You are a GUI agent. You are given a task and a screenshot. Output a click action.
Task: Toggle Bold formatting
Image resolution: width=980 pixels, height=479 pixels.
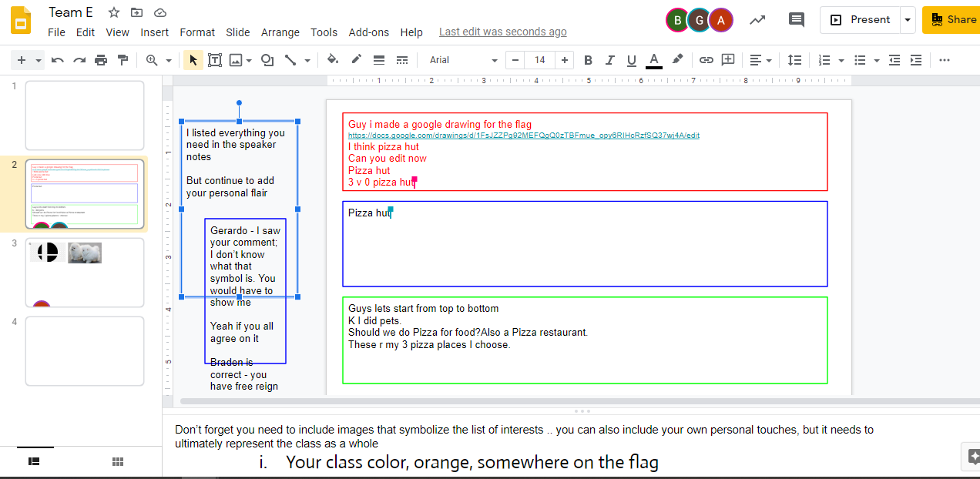point(588,60)
